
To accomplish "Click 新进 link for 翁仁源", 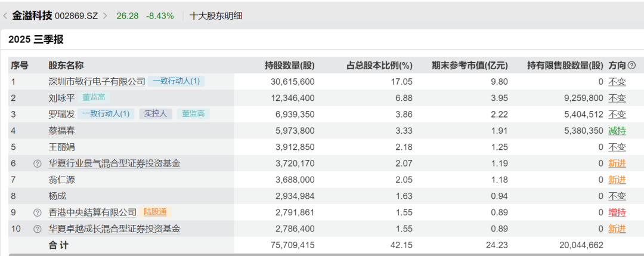I will point(617,180).
